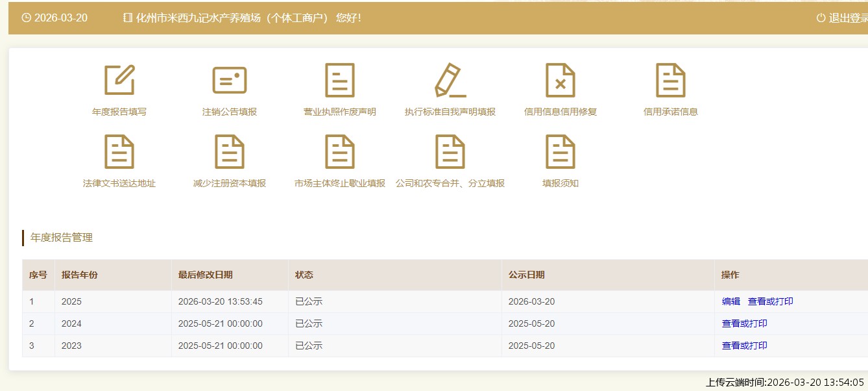
Task: Click the 报告年份 column header
Action: click(80, 275)
